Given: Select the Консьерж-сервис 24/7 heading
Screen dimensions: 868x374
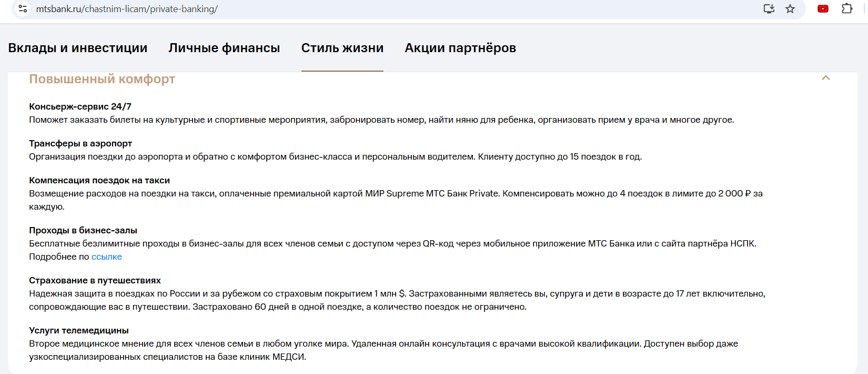Looking at the screenshot, I should (80, 106).
